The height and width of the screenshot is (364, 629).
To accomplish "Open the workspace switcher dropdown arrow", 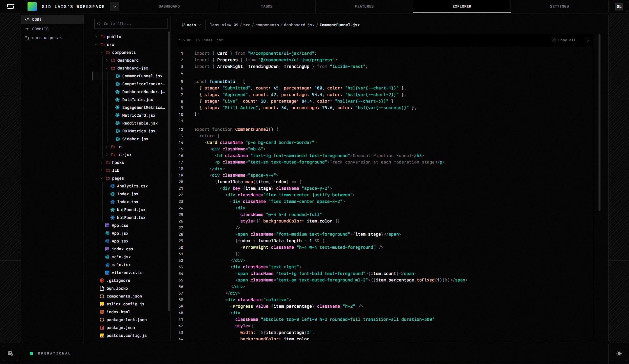I will [115, 6].
